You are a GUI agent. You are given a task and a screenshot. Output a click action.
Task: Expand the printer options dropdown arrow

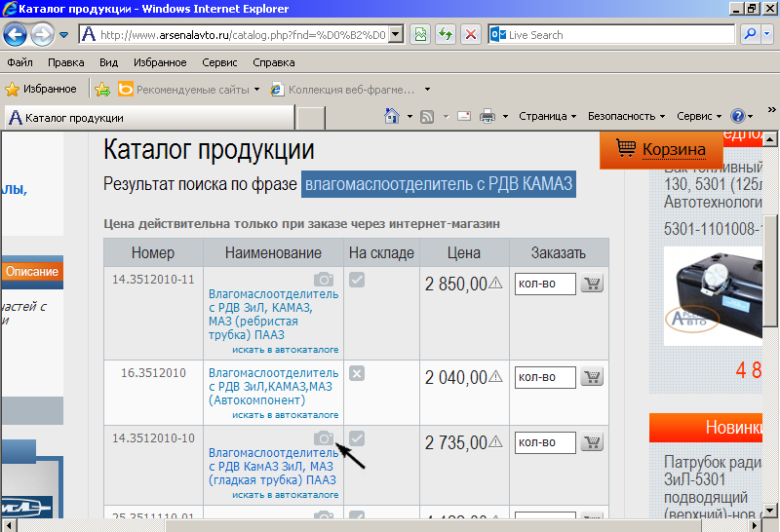point(505,116)
